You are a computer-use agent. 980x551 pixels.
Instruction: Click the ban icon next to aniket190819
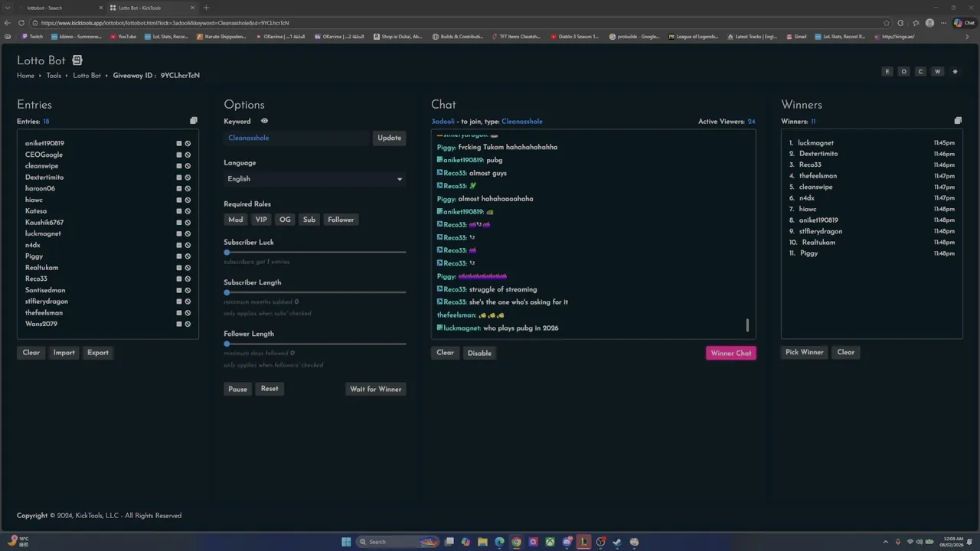pos(188,143)
